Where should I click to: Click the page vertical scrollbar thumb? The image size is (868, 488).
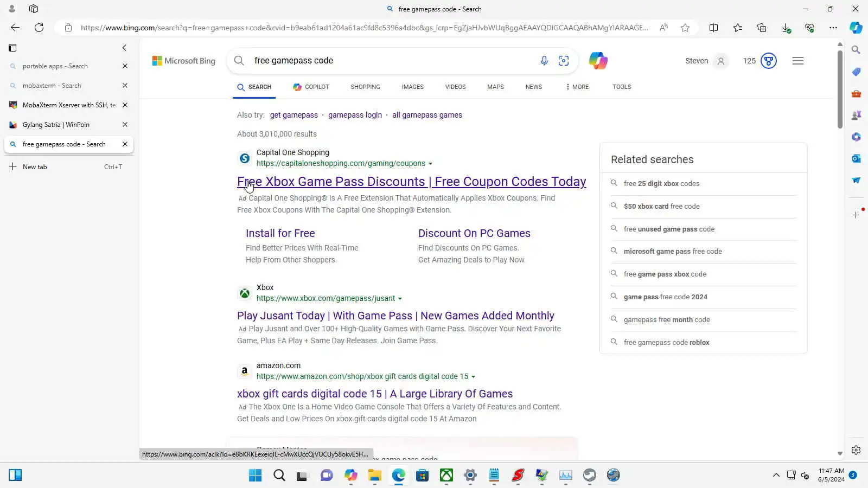pyautogui.click(x=840, y=89)
